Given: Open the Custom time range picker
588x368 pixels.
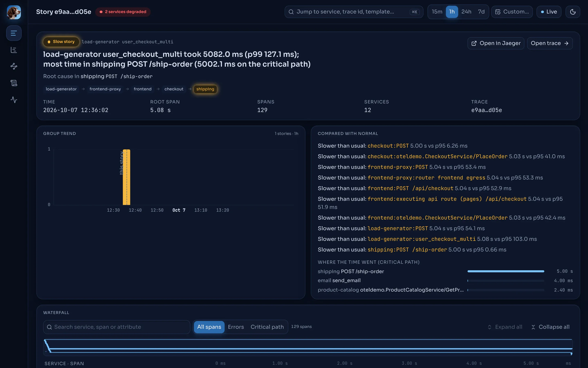Looking at the screenshot, I should [512, 12].
